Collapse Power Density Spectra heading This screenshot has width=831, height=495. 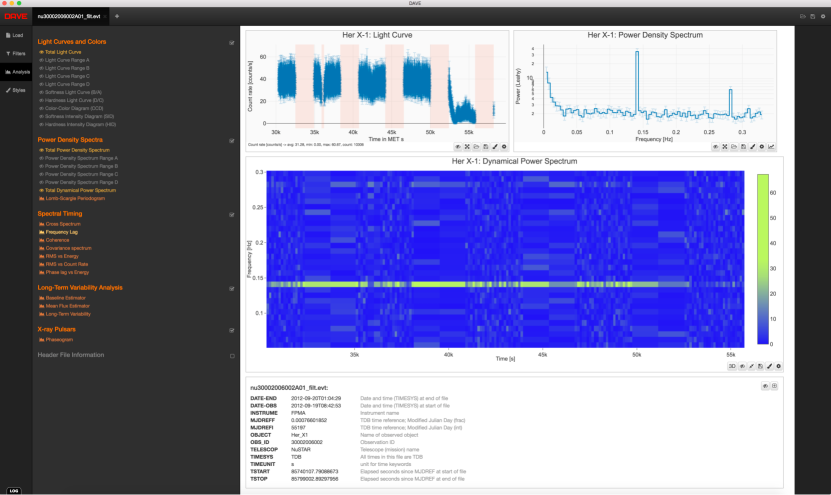pyautogui.click(x=70, y=140)
